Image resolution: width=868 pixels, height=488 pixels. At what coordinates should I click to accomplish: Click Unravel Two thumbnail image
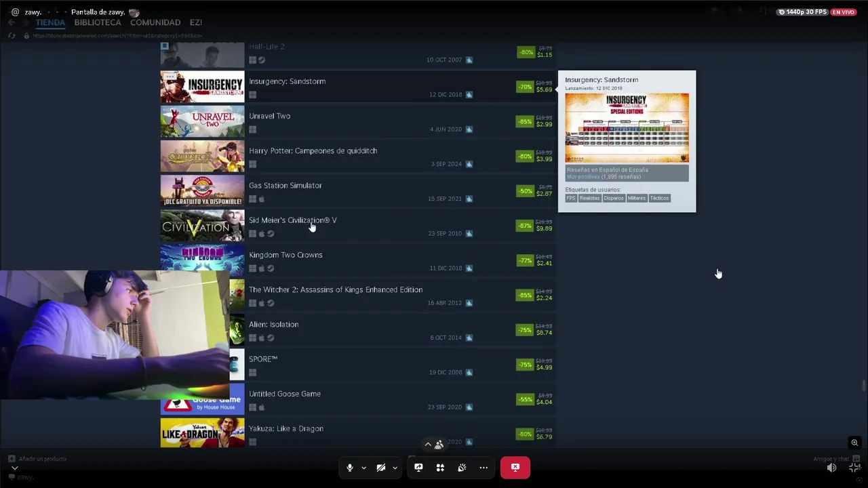(202, 121)
